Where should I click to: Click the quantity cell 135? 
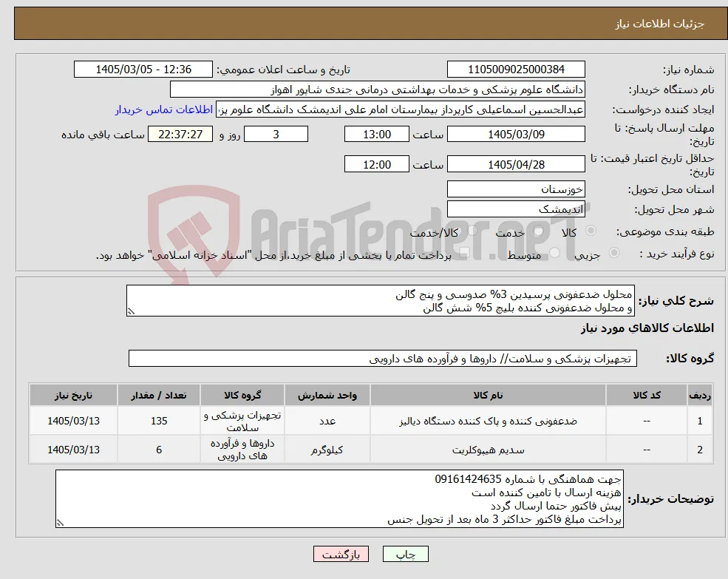[159, 421]
